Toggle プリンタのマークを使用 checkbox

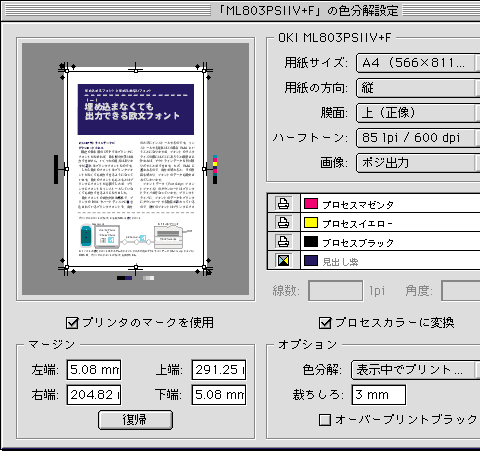[72, 323]
